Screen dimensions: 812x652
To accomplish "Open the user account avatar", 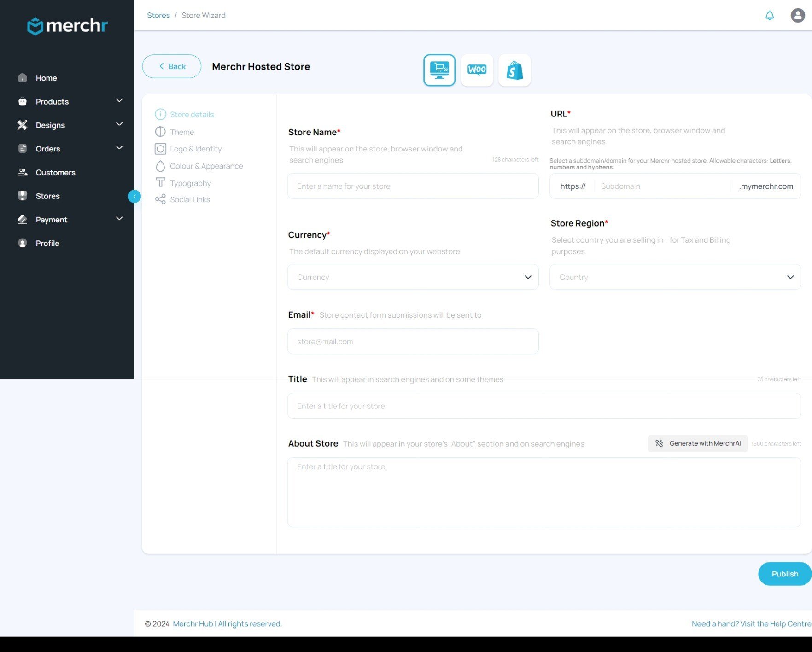I will click(797, 16).
